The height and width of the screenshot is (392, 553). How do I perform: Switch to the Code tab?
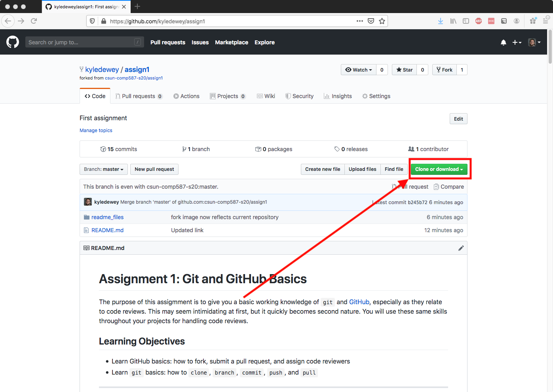coord(95,96)
